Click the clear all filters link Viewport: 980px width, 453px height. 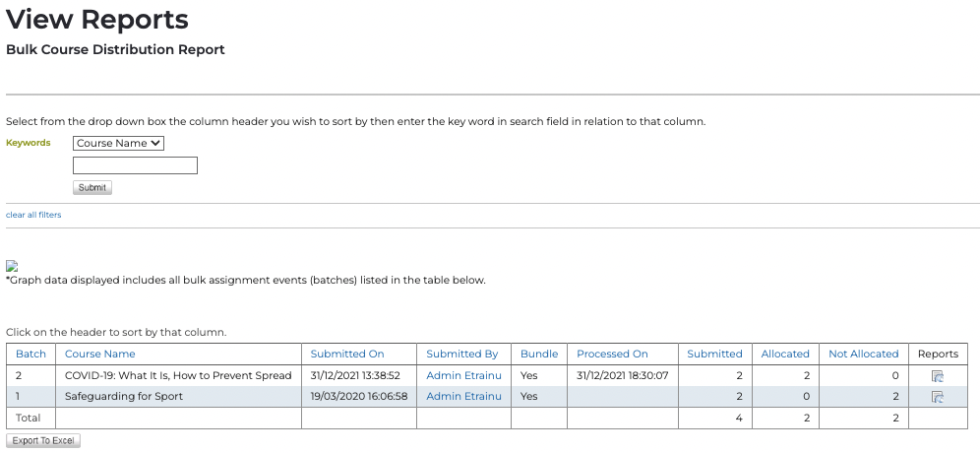tap(33, 215)
